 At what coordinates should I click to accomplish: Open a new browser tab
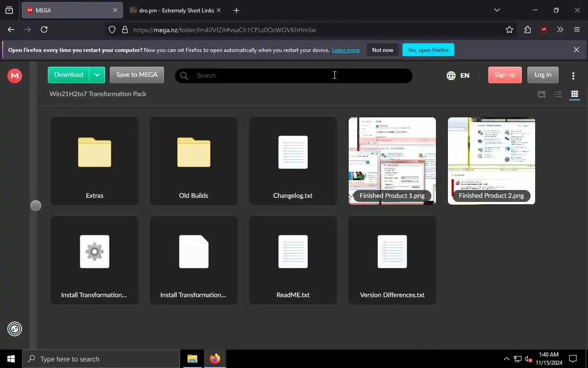(x=236, y=10)
